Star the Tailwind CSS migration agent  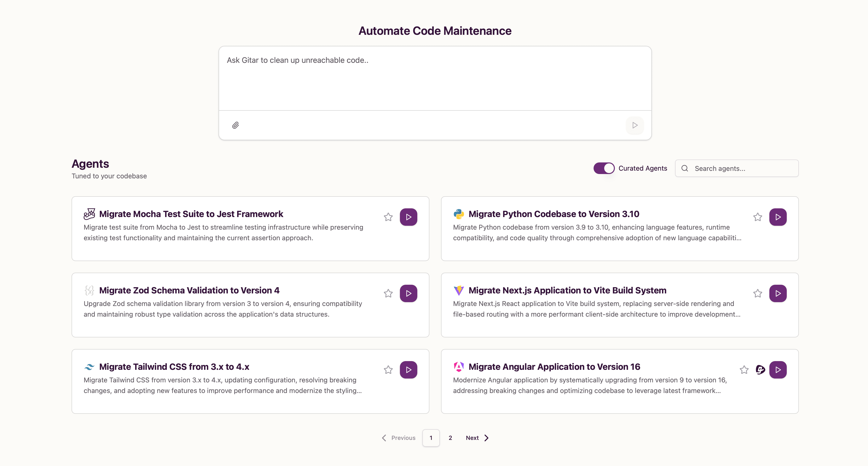[388, 370]
